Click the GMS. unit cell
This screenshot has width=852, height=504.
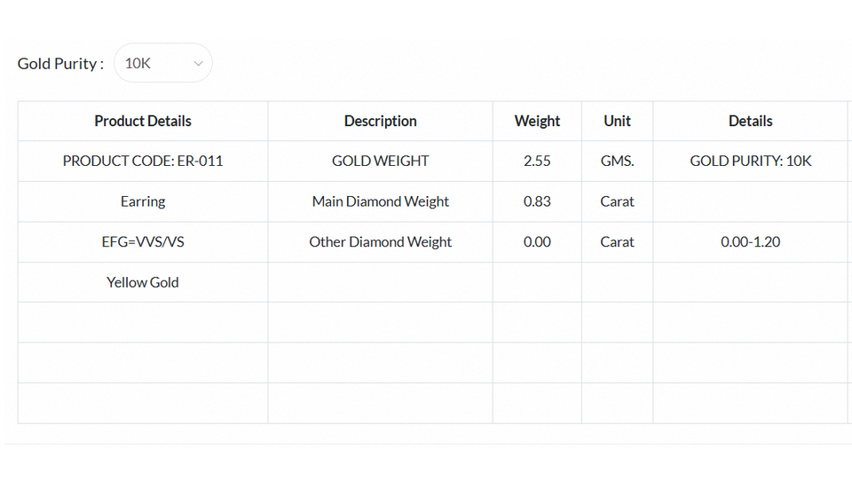617,161
